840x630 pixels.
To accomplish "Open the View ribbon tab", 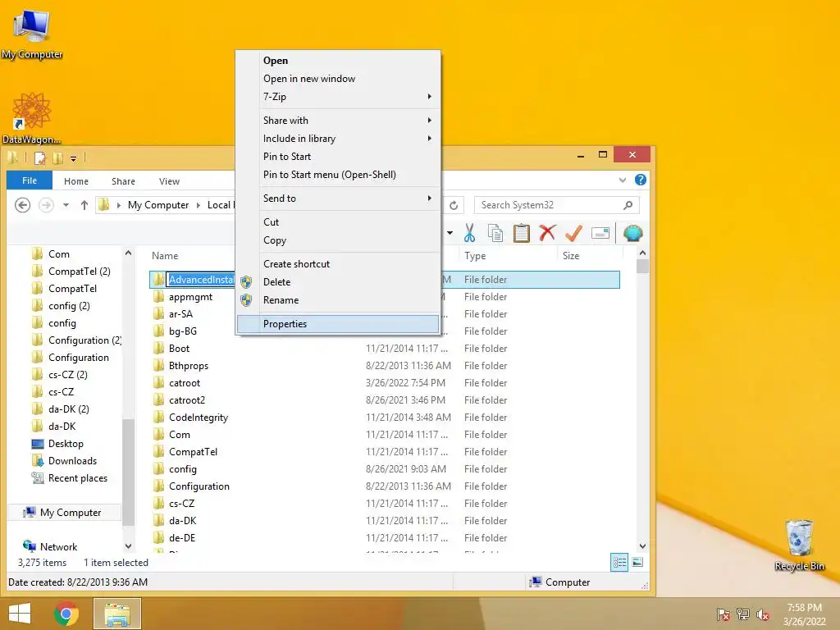I will tap(169, 181).
